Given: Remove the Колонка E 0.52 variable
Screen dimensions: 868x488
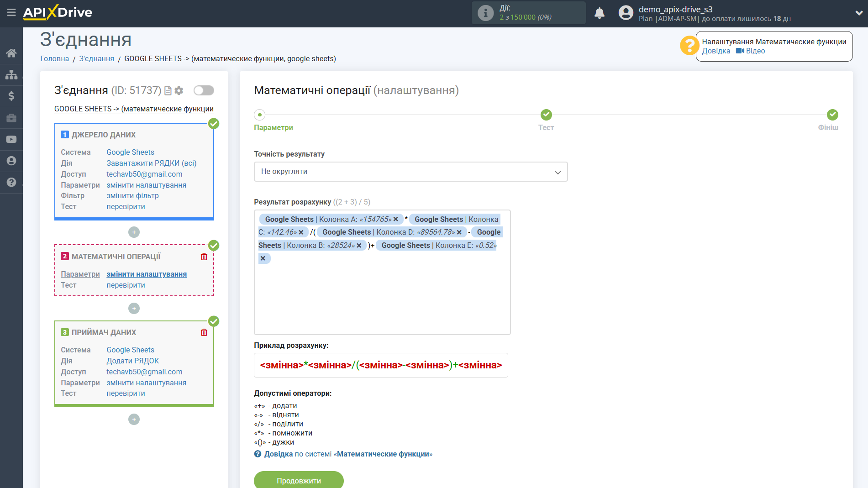Looking at the screenshot, I should tap(263, 258).
